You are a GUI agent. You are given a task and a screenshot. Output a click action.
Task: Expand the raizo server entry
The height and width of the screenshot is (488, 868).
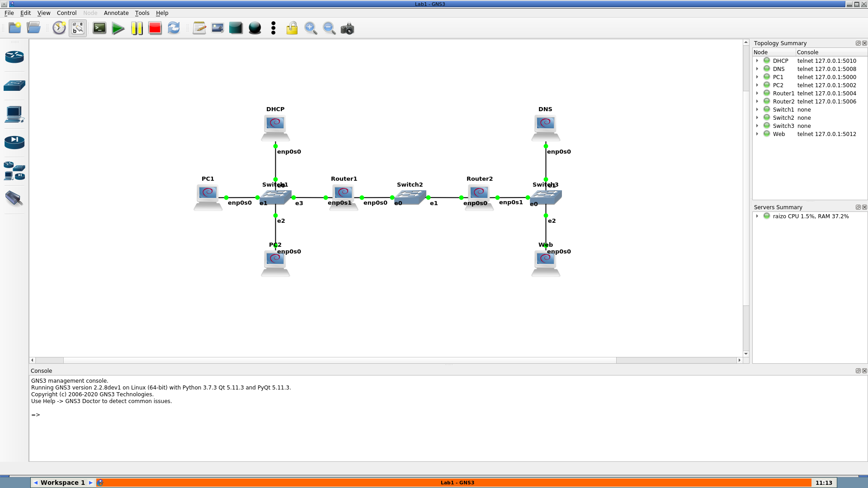[757, 216]
